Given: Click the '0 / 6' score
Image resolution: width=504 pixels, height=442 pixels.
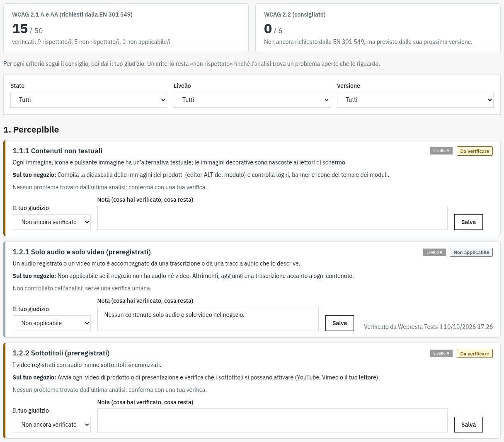Looking at the screenshot, I should [273, 29].
